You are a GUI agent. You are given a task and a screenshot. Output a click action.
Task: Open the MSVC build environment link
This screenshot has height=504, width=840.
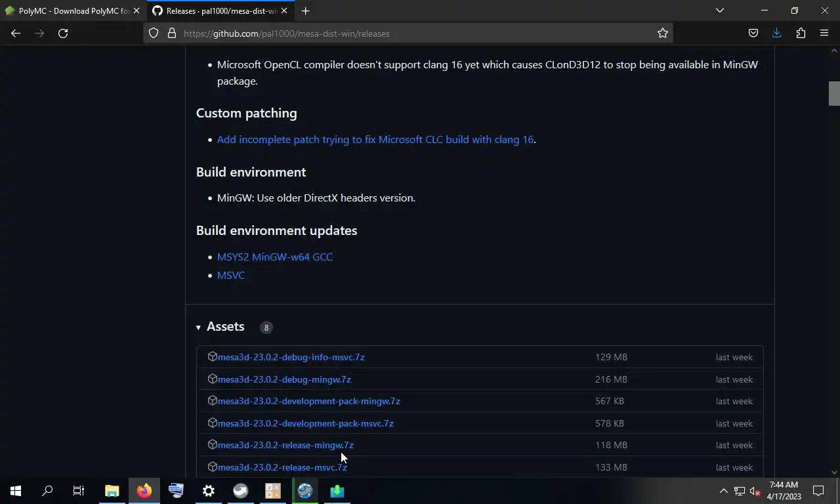[231, 275]
